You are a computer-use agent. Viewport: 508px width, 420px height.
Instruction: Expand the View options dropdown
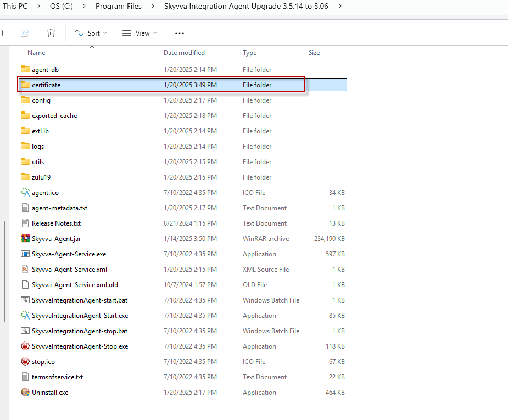[x=139, y=33]
